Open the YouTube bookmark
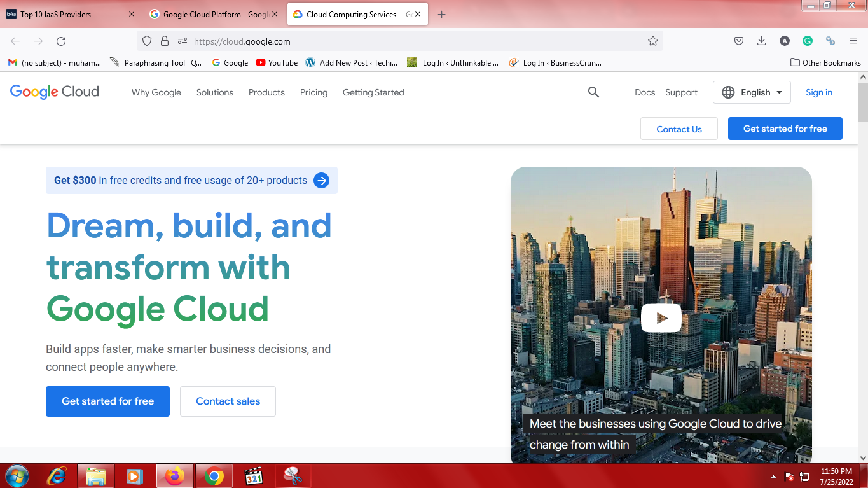Screen dimensions: 868x488 [x=277, y=62]
